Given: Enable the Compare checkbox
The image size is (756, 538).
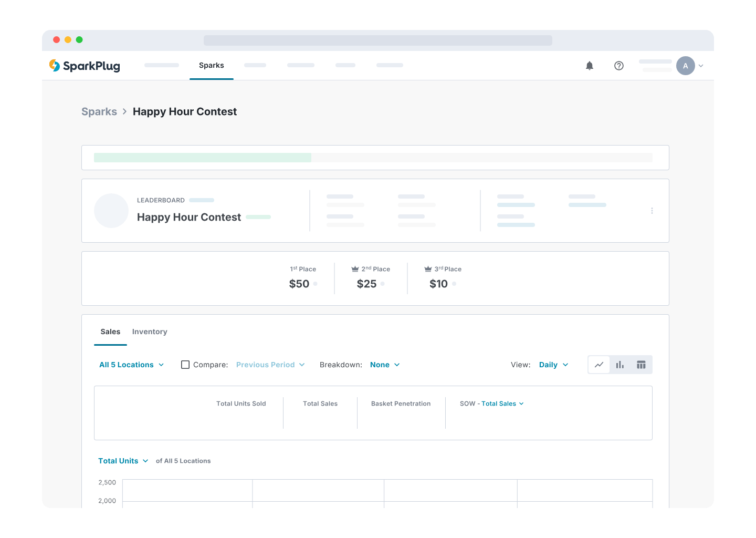Looking at the screenshot, I should click(x=185, y=365).
